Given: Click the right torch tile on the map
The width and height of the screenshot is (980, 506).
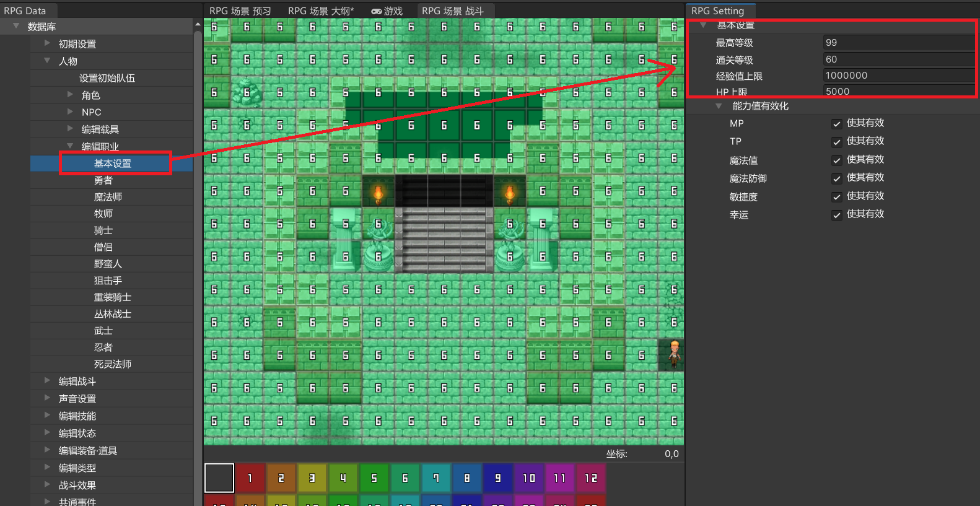Looking at the screenshot, I should (x=510, y=193).
